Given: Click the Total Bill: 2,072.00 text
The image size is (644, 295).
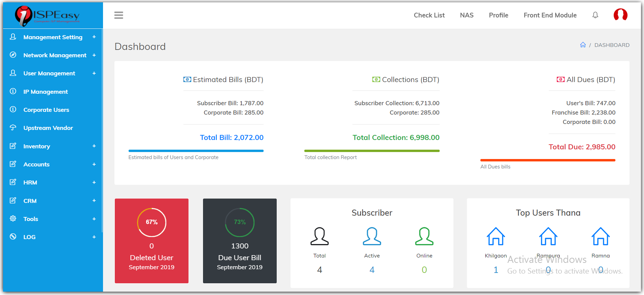Looking at the screenshot, I should (232, 137).
